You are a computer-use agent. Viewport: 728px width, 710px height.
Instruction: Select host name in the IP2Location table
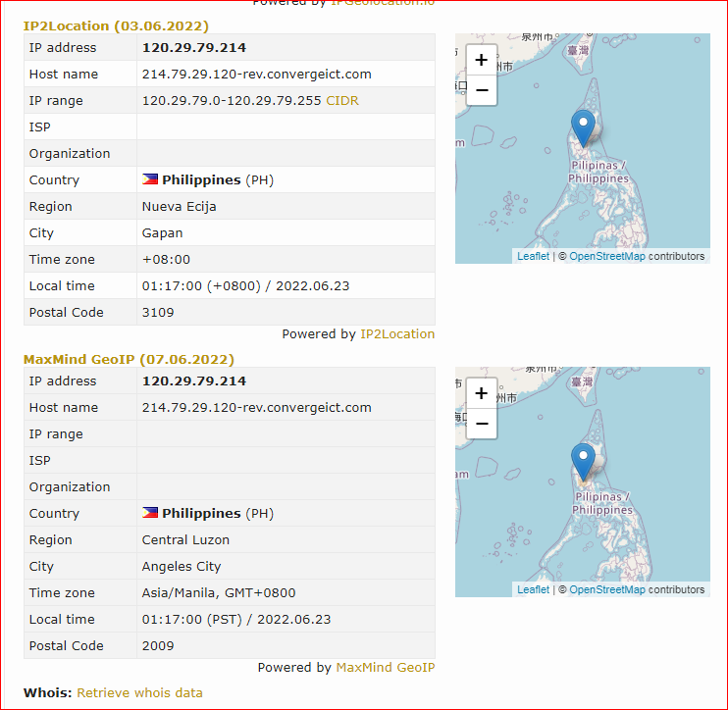tap(257, 75)
